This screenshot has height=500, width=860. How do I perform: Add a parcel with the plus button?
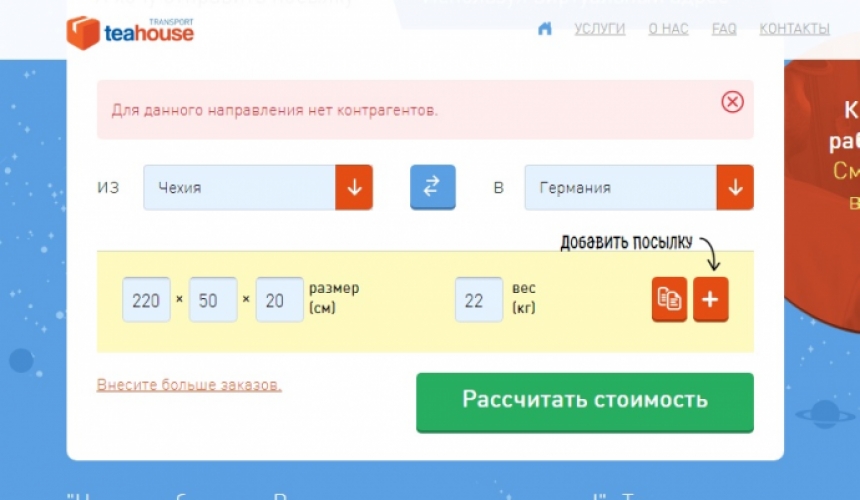711,300
